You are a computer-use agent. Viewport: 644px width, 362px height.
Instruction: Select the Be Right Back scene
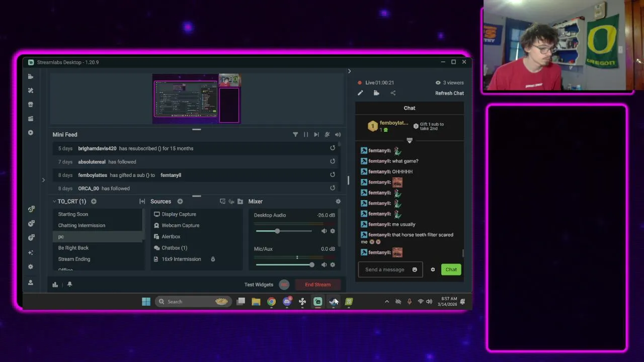[98, 248]
